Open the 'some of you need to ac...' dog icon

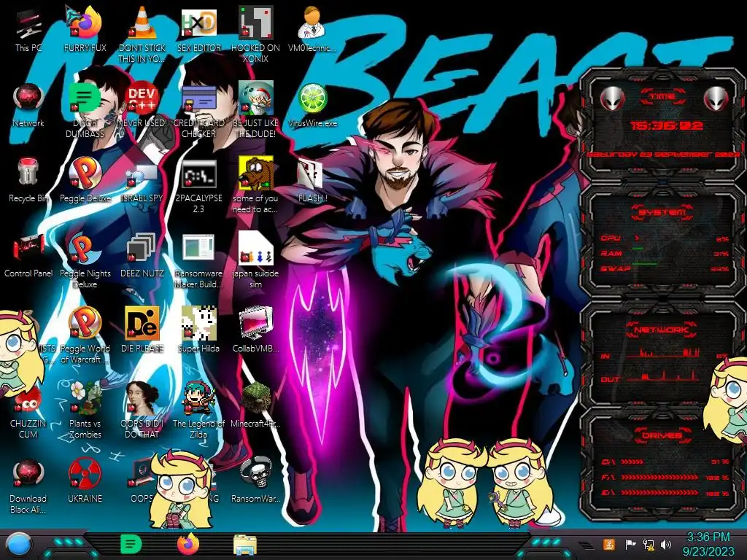tap(255, 186)
